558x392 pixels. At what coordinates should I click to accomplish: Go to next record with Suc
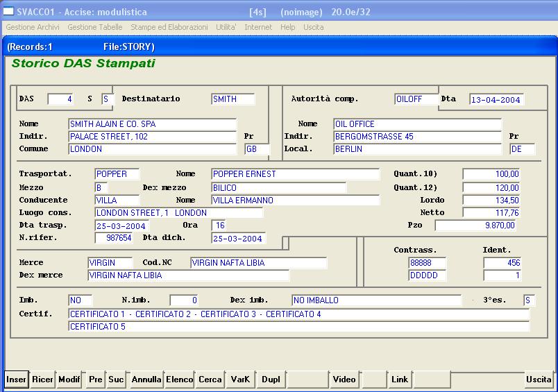pyautogui.click(x=116, y=380)
